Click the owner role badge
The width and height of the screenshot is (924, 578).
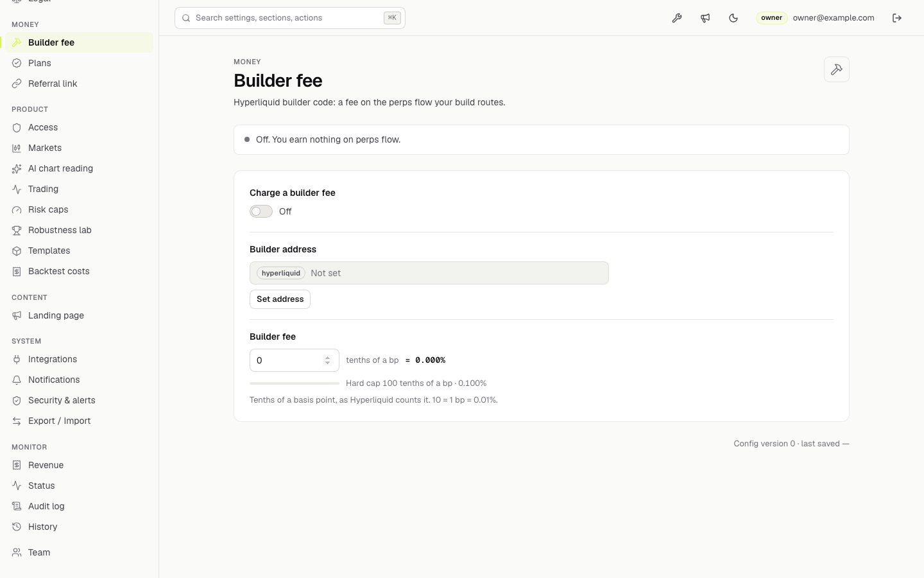pos(771,18)
